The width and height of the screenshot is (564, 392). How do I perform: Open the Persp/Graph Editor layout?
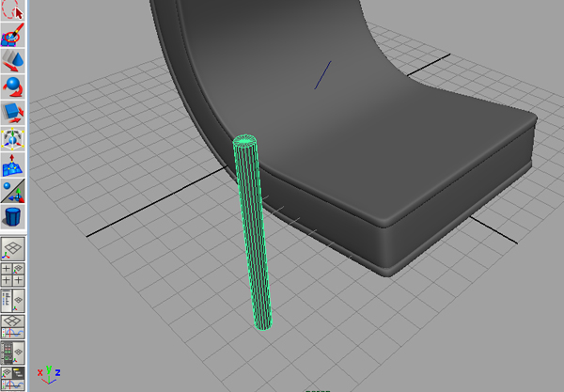click(x=12, y=325)
